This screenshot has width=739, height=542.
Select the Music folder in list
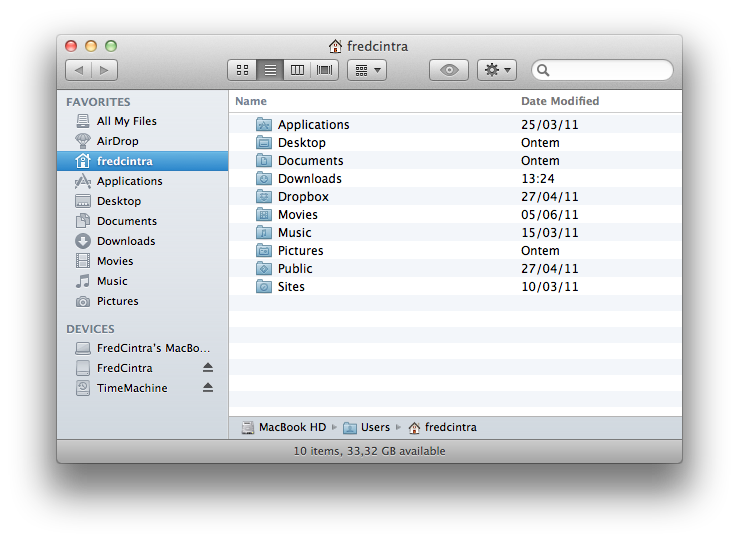coord(455,232)
